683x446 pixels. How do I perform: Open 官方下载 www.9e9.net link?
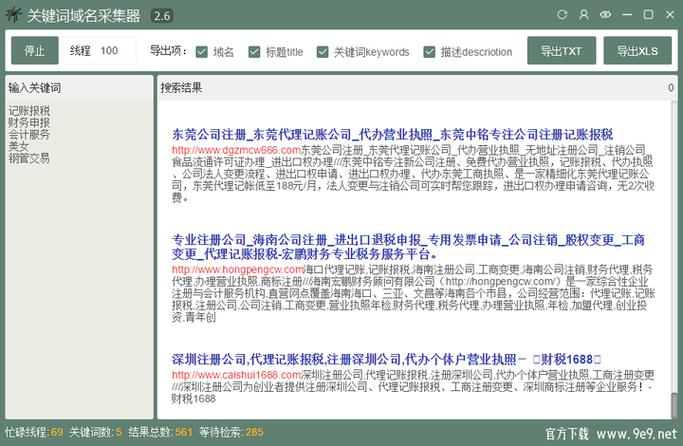(x=611, y=433)
